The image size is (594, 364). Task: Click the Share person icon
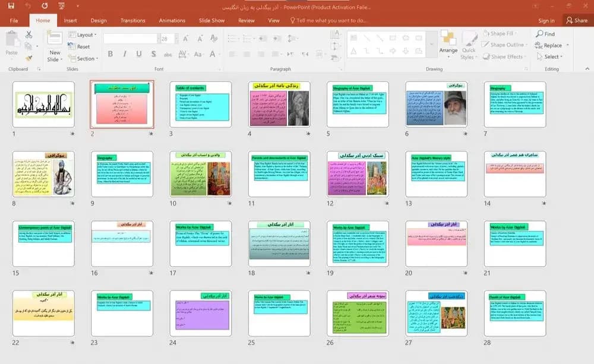point(569,20)
